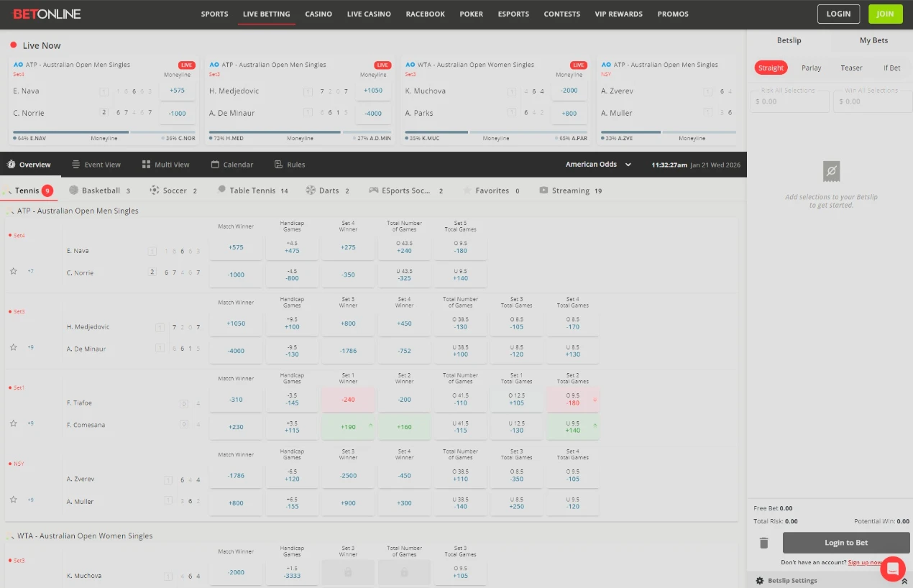Select the Parlay bet type
The width and height of the screenshot is (913, 588).
pos(811,68)
